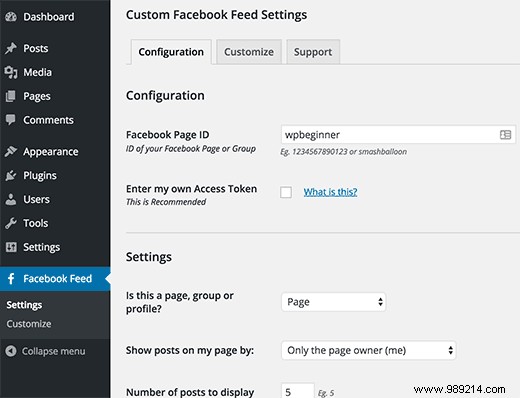520x398 pixels.
Task: Open the Media menu item
Action: point(55,72)
